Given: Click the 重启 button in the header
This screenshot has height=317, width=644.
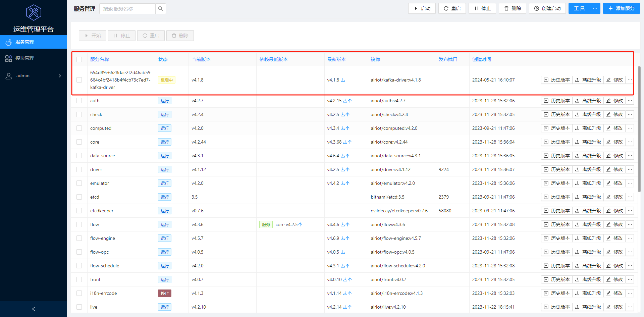Looking at the screenshot, I should point(452,8).
